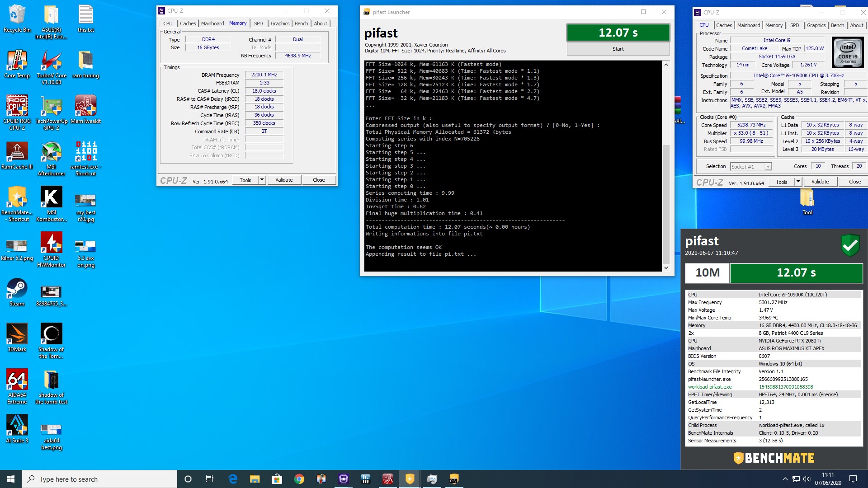Click pifast console scroll down arrow
Image resolution: width=868 pixels, height=488 pixels.
666,268
